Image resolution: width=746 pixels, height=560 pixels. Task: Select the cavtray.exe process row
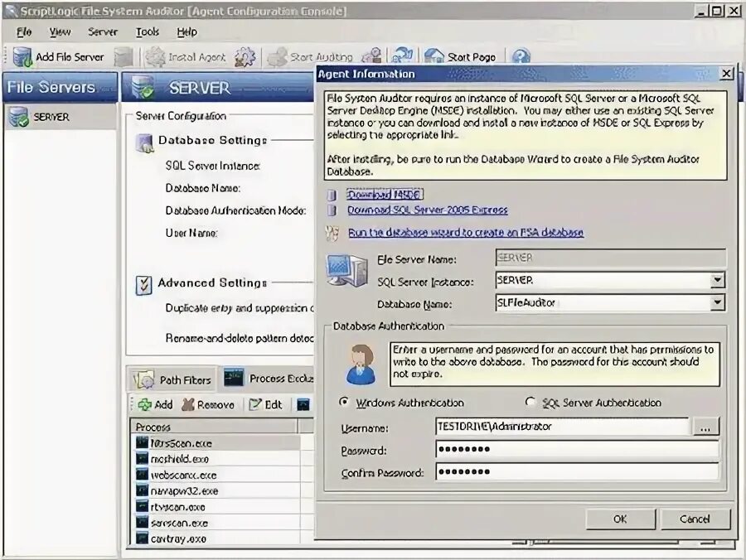(216, 539)
